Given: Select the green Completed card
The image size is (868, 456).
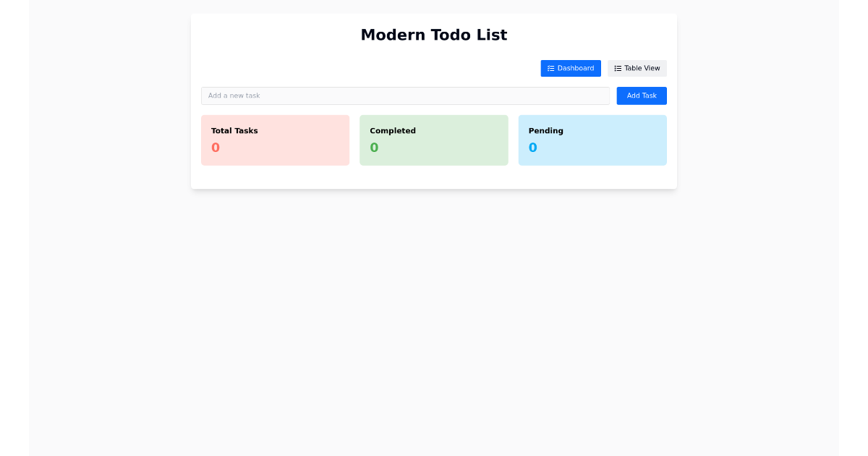Looking at the screenshot, I should (434, 140).
